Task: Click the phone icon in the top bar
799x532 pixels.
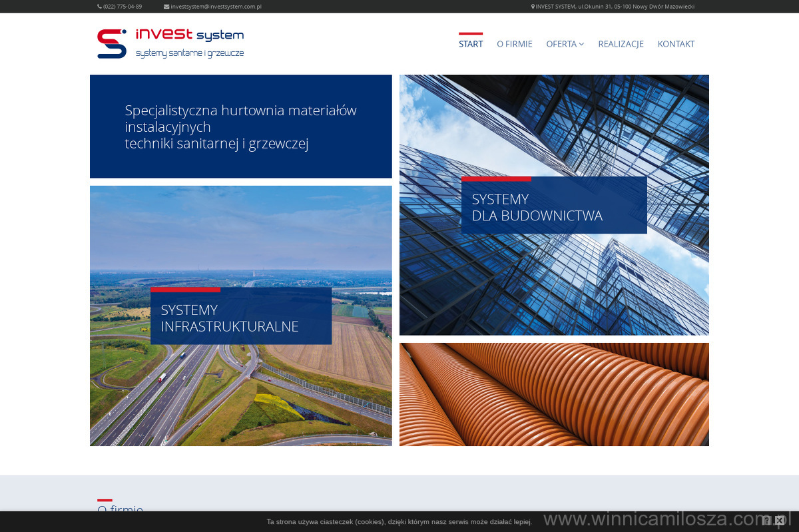Action: tap(100, 7)
